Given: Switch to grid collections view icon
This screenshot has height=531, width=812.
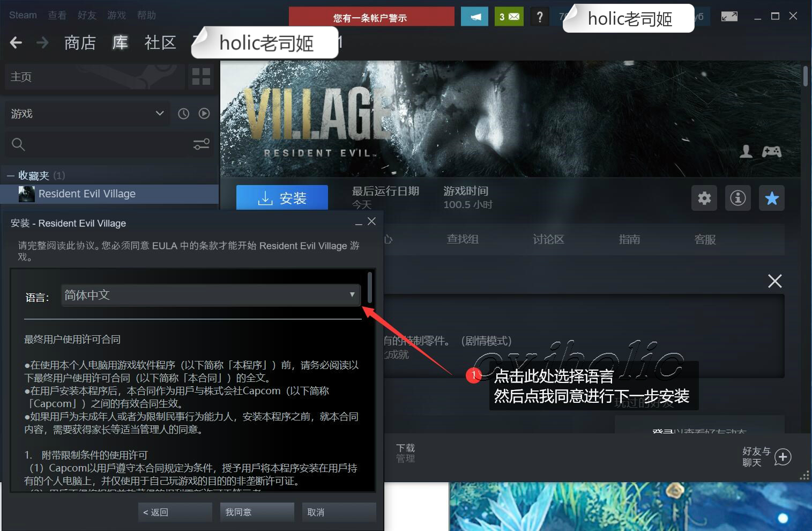Looking at the screenshot, I should (x=201, y=77).
